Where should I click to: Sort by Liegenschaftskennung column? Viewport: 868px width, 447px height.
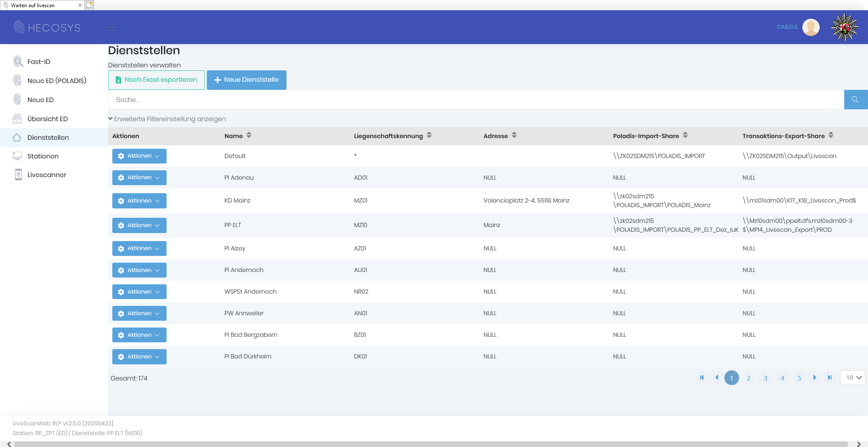click(429, 136)
